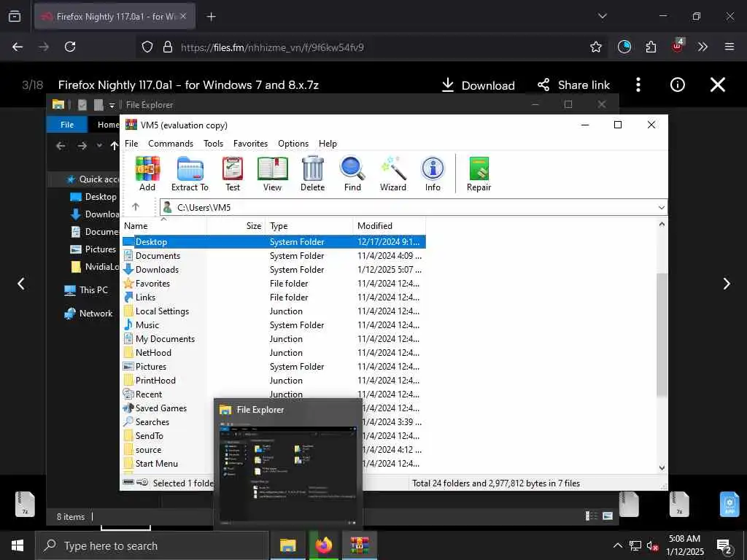
Task: Click the Share link button
Action: pos(573,85)
